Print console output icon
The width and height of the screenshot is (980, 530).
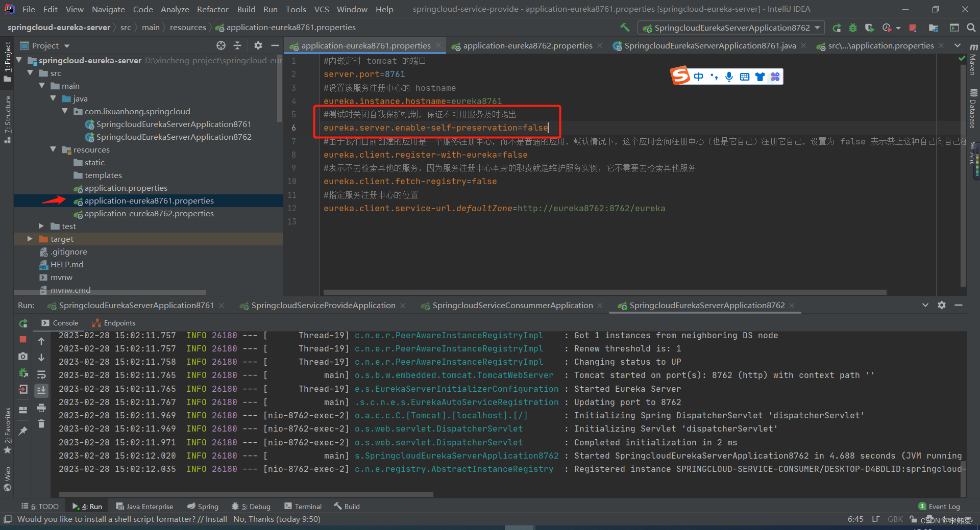pyautogui.click(x=41, y=408)
